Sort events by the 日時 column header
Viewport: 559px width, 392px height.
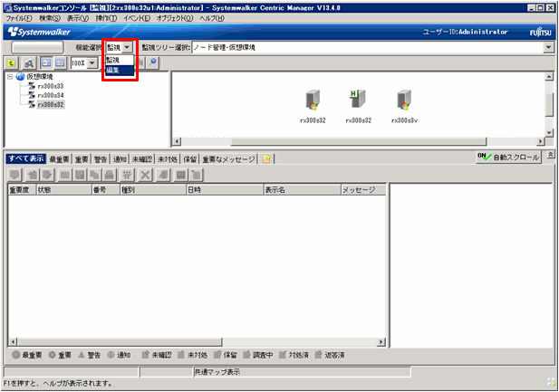(225, 190)
